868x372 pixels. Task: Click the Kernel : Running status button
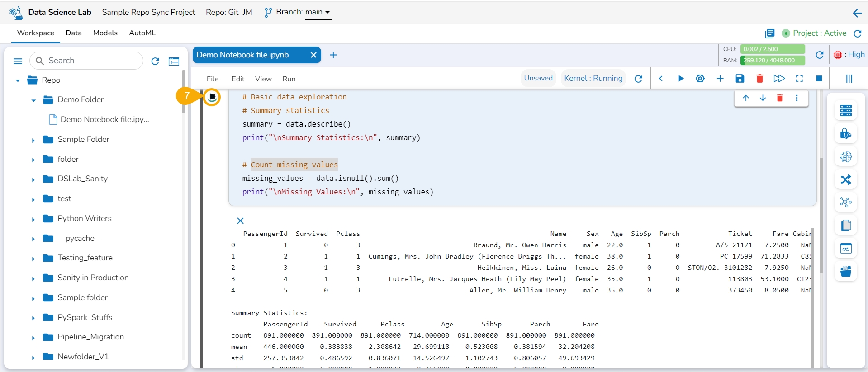[593, 78]
